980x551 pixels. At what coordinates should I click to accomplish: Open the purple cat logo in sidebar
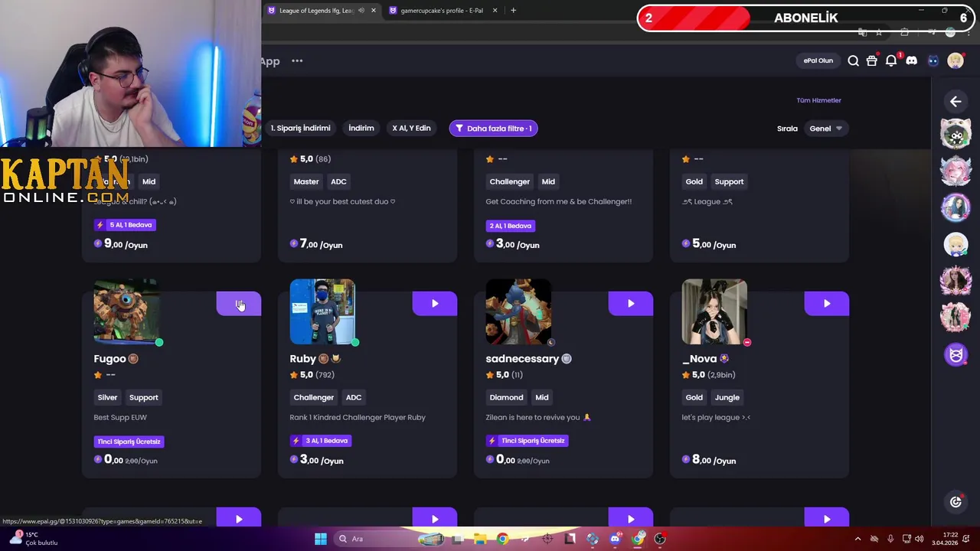[955, 355]
